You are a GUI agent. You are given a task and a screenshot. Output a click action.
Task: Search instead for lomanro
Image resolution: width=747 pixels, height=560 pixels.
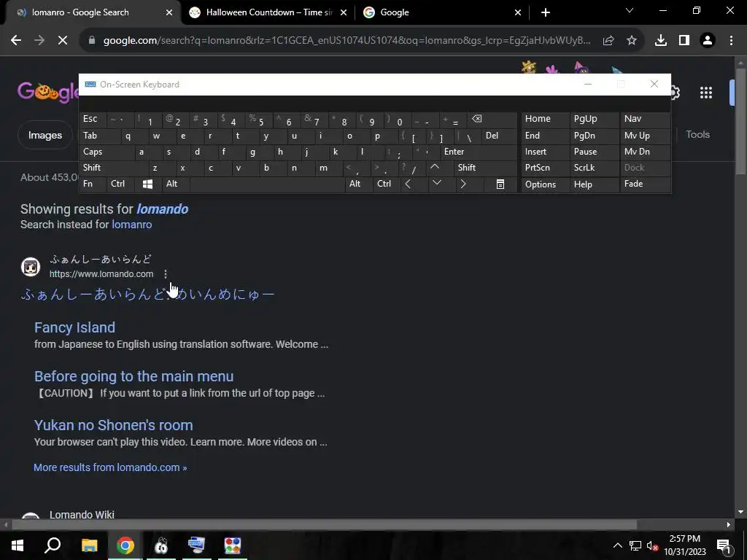point(131,225)
